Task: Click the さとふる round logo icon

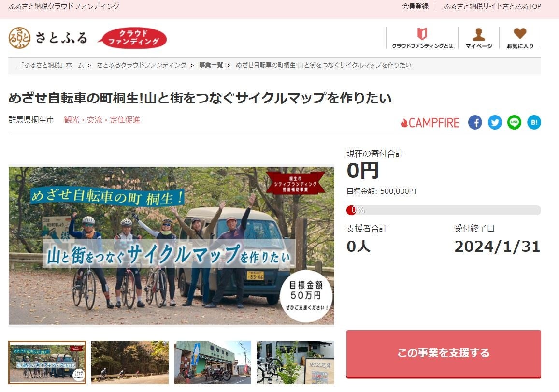Action: pyautogui.click(x=19, y=38)
